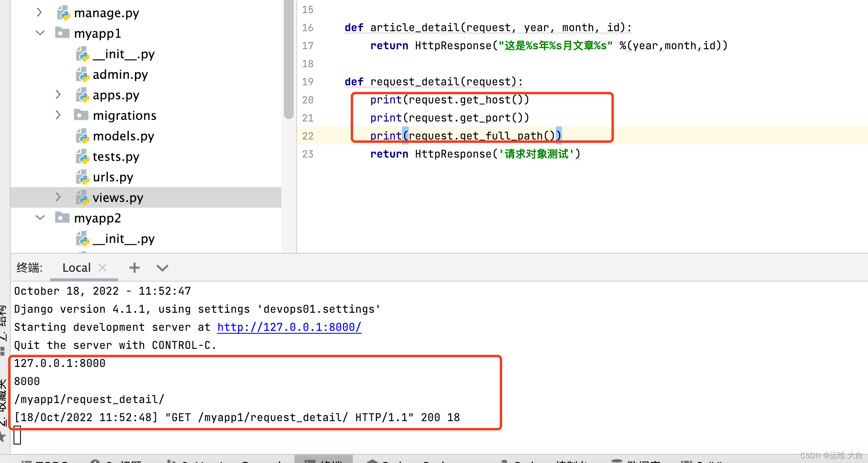Click line number 22 in gutter
Image resolution: width=868 pixels, height=463 pixels.
point(308,136)
